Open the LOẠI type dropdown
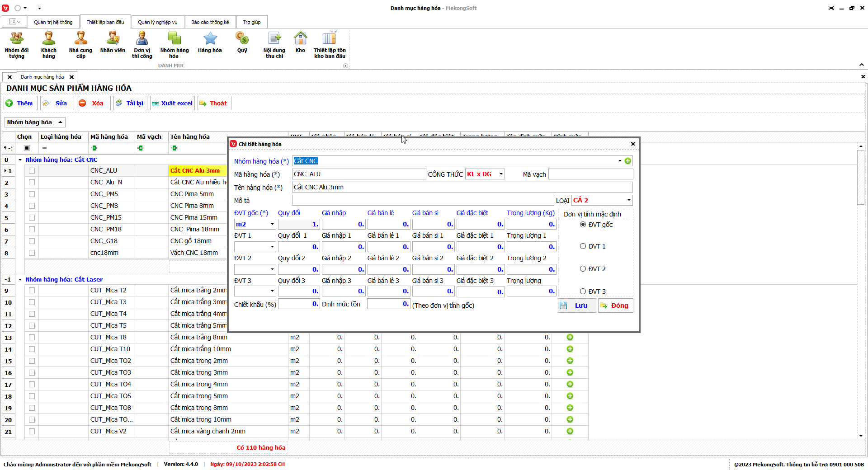Image resolution: width=868 pixels, height=470 pixels. pyautogui.click(x=628, y=200)
